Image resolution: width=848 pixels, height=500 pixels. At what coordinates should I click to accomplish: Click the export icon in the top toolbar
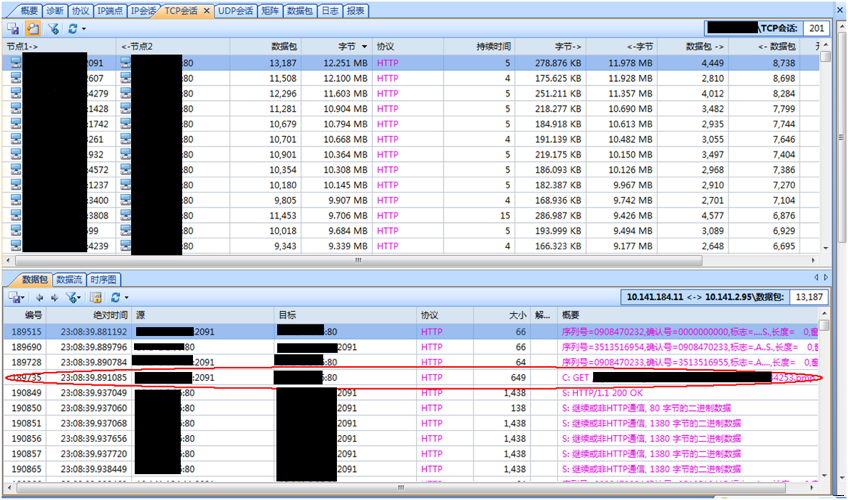15,29
